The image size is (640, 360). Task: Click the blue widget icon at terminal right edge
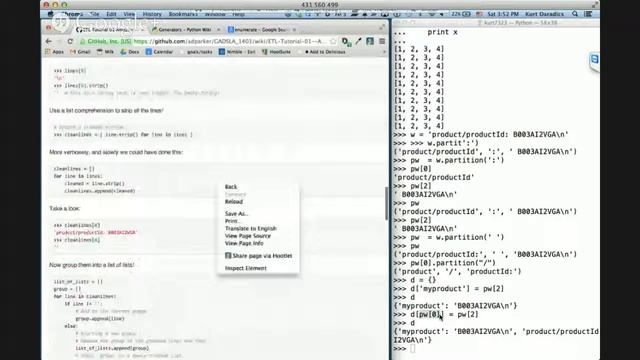click(x=594, y=60)
